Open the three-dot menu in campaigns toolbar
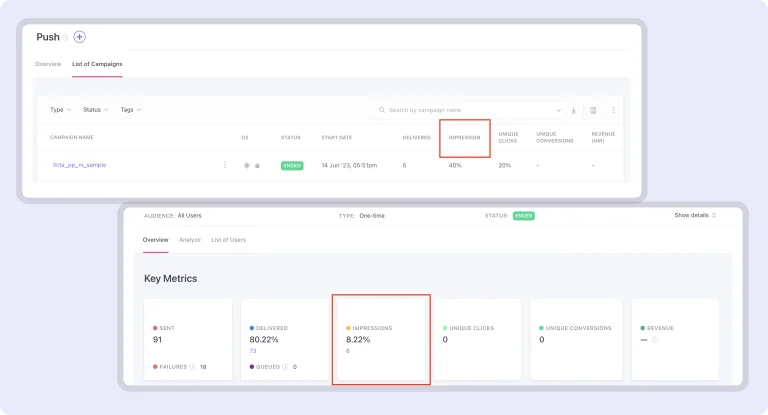Viewport: 768px width, 415px height. (613, 110)
